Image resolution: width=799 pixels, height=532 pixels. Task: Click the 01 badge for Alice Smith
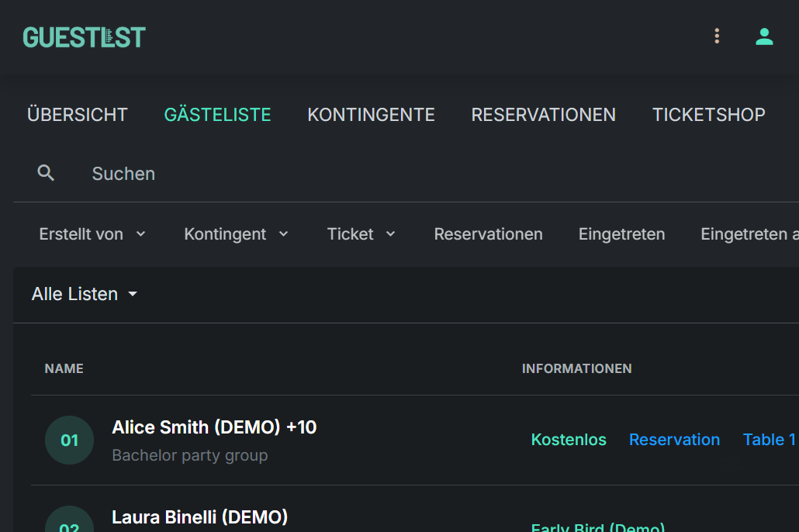click(x=69, y=440)
